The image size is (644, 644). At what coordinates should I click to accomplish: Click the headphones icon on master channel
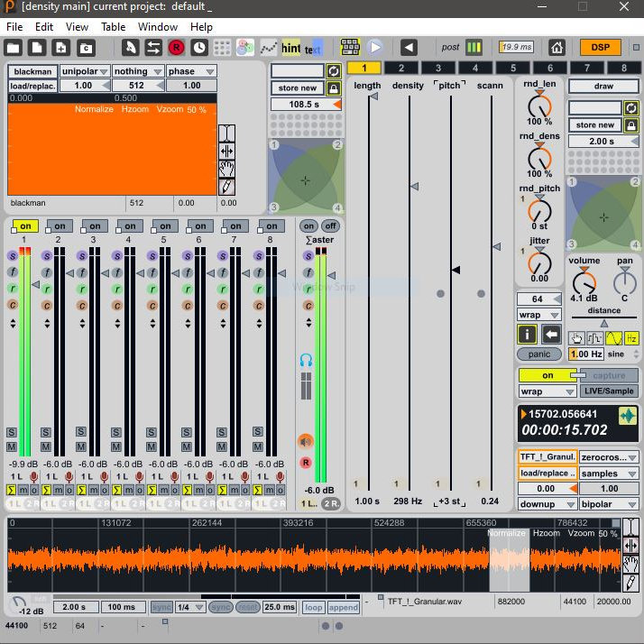pyautogui.click(x=306, y=360)
